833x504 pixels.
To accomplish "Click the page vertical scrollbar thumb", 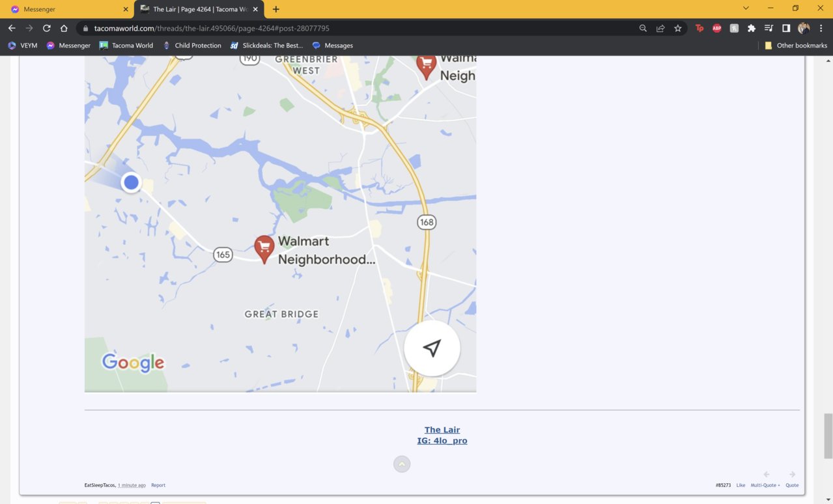I will tap(828, 436).
